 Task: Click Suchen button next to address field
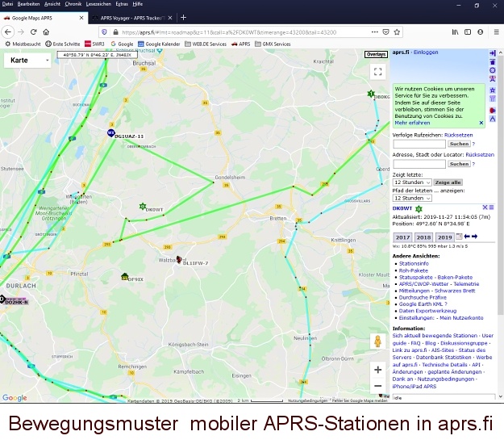[459, 164]
